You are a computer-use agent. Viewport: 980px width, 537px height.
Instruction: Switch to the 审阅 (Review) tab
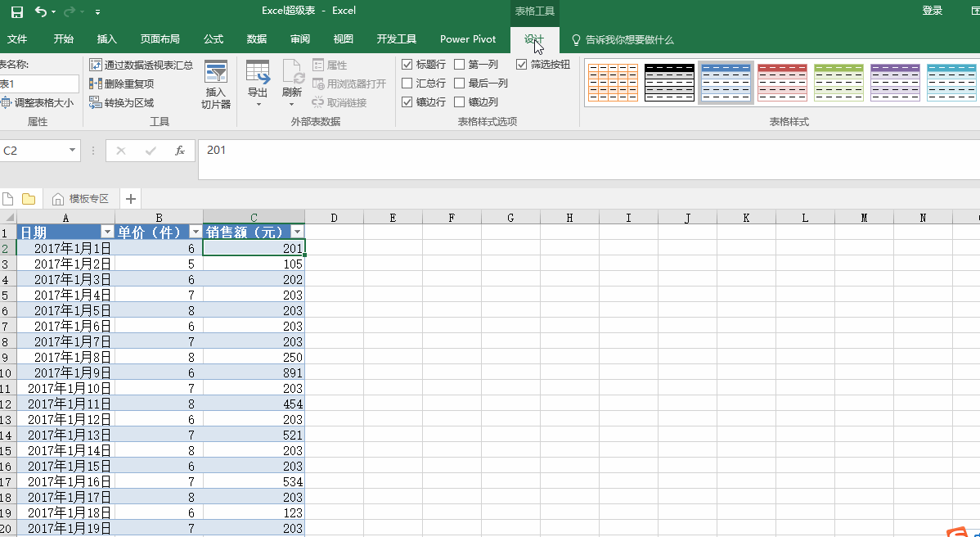coord(300,38)
